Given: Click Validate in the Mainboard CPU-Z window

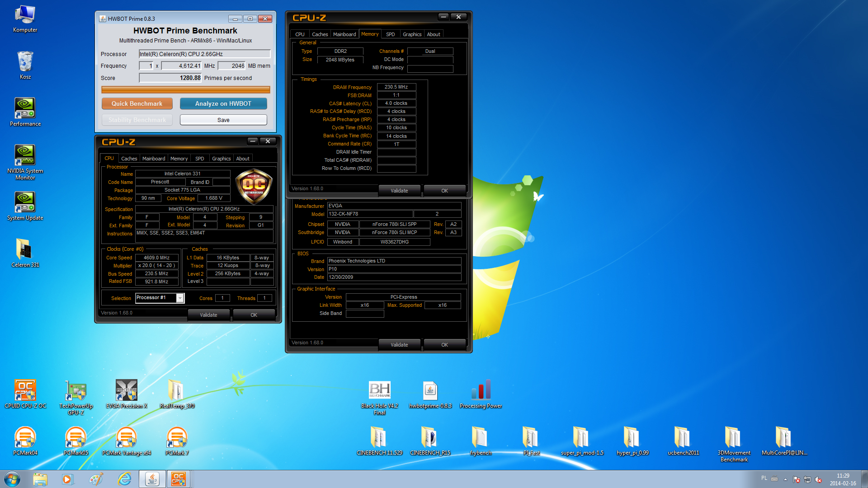Looking at the screenshot, I should tap(399, 345).
